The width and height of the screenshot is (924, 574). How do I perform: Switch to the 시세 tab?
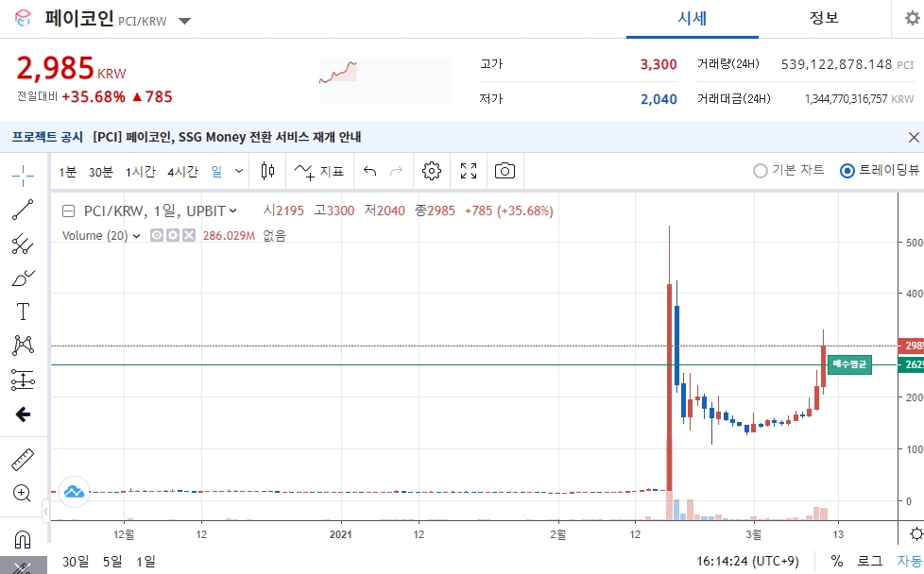pyautogui.click(x=692, y=18)
